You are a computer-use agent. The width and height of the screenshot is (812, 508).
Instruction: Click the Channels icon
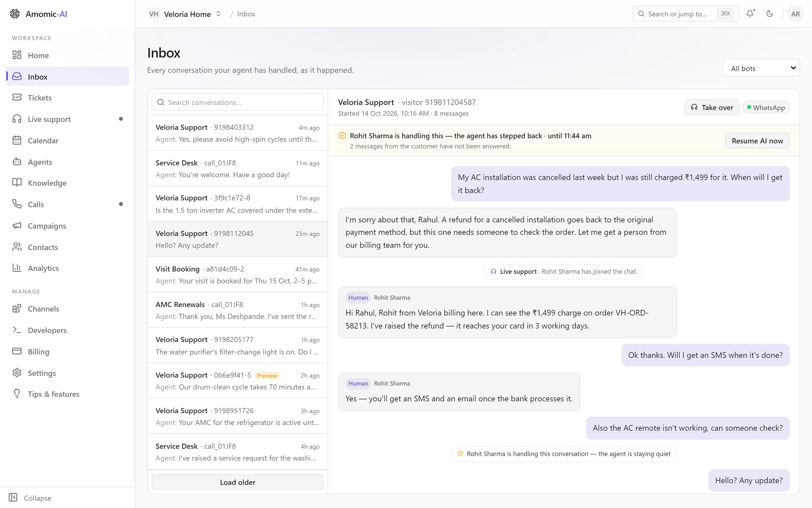point(17,309)
